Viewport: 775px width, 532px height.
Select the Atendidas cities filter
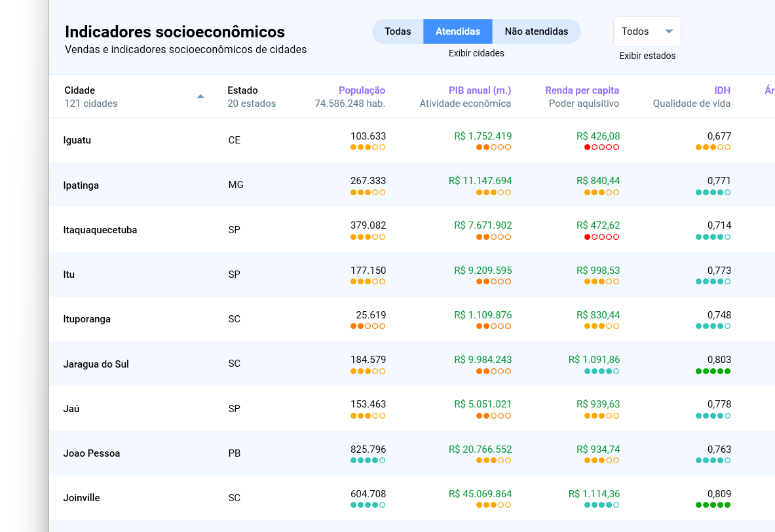click(458, 31)
